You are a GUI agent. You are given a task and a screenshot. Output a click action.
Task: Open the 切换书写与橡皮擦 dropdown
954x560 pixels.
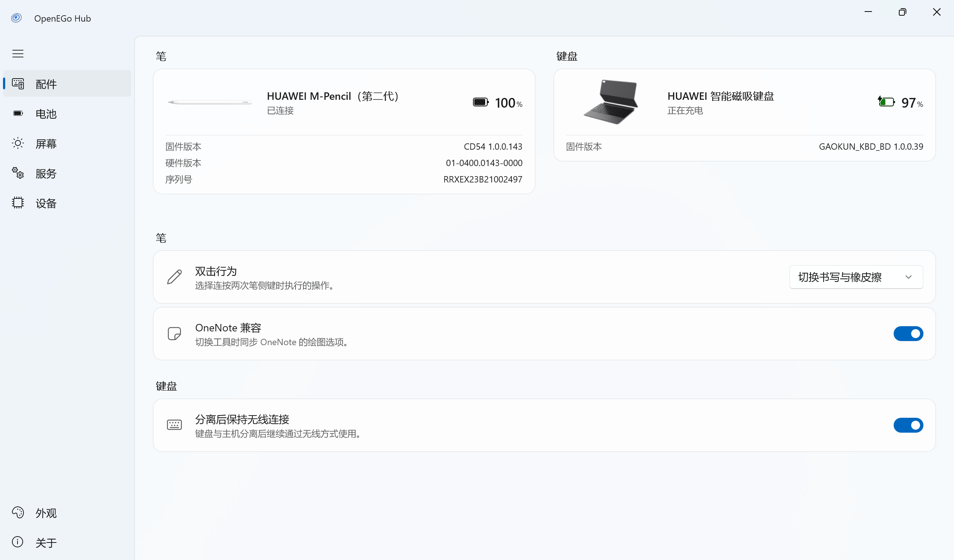[x=856, y=277]
